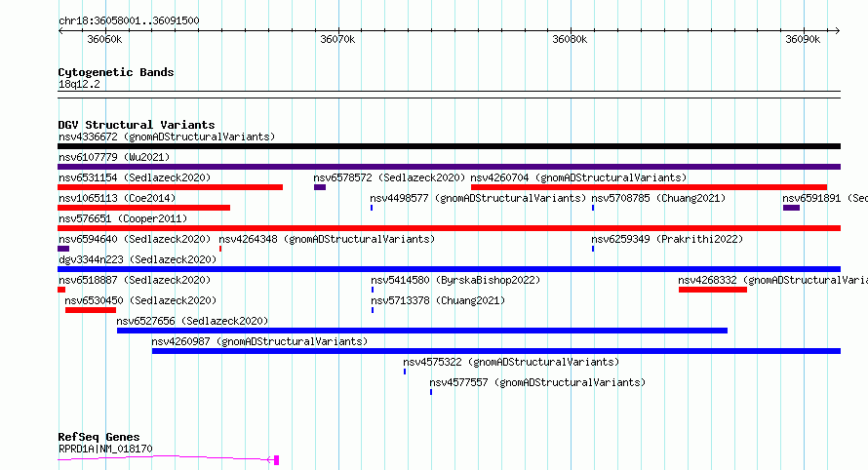The image size is (868, 470).
Task: Open the nsv4577557 (gnomADStructuralVariants) label
Action: pos(537,382)
